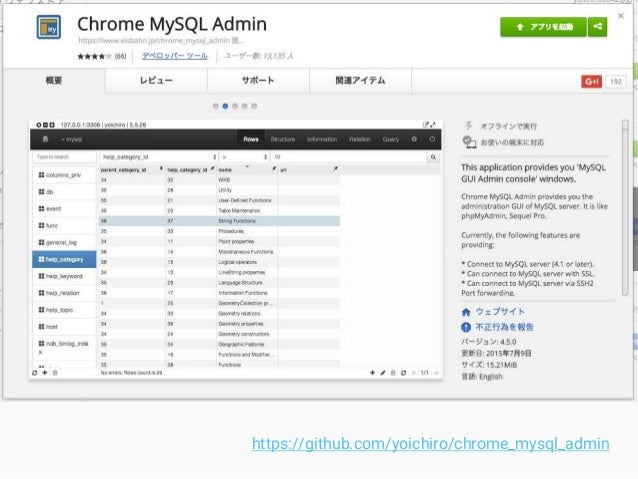Switch to the レビュー tab
Viewport: 638px width, 479px height.
(x=156, y=81)
